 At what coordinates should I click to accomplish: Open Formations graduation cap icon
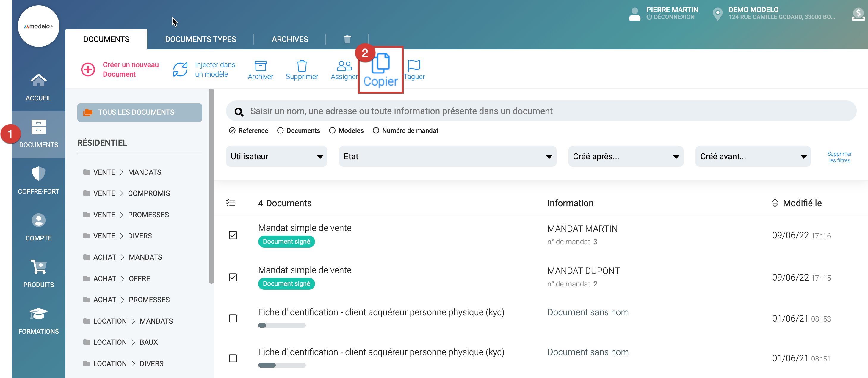coord(38,314)
